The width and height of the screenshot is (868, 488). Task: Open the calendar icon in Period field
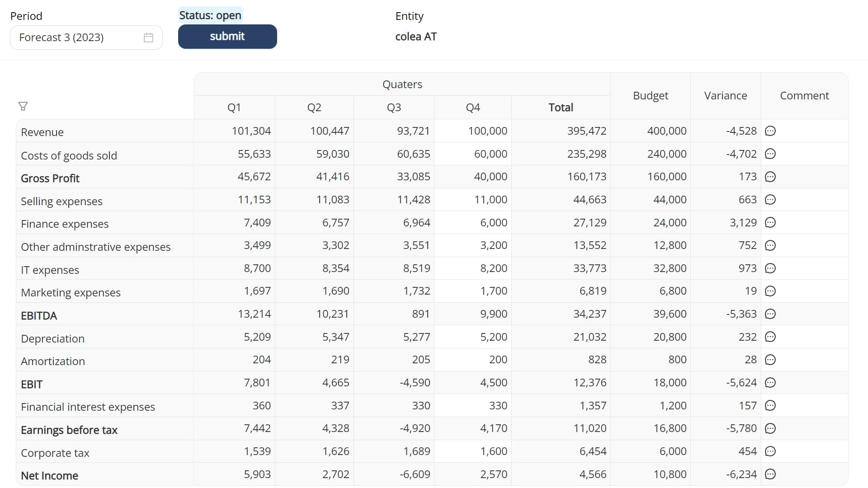click(148, 38)
